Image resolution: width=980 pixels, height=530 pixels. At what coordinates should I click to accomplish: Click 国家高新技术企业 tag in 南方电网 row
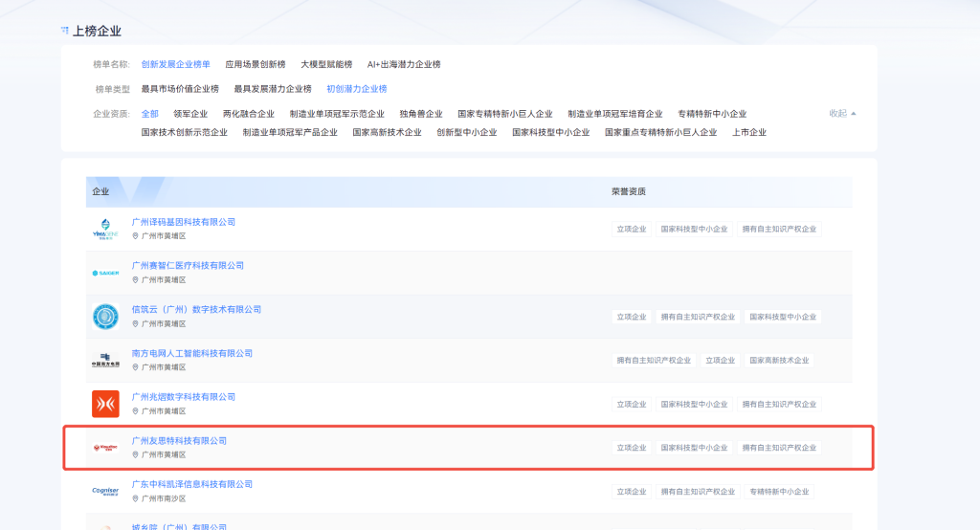click(779, 361)
